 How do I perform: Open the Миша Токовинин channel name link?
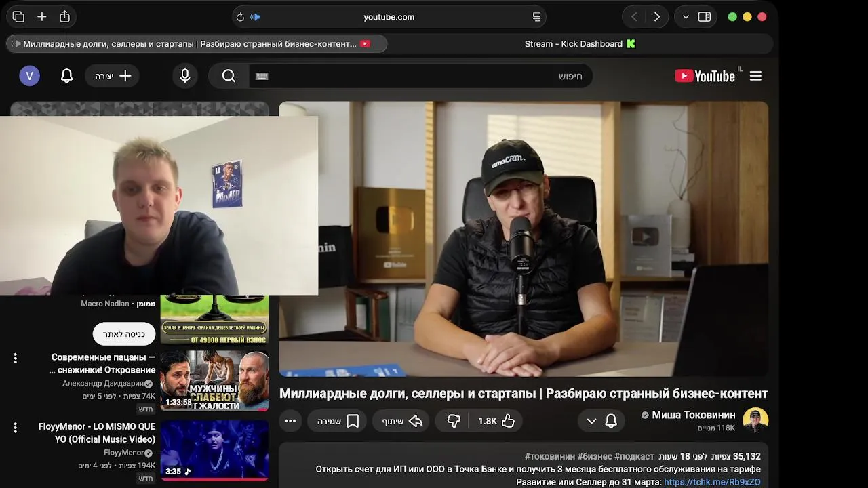pyautogui.click(x=694, y=415)
